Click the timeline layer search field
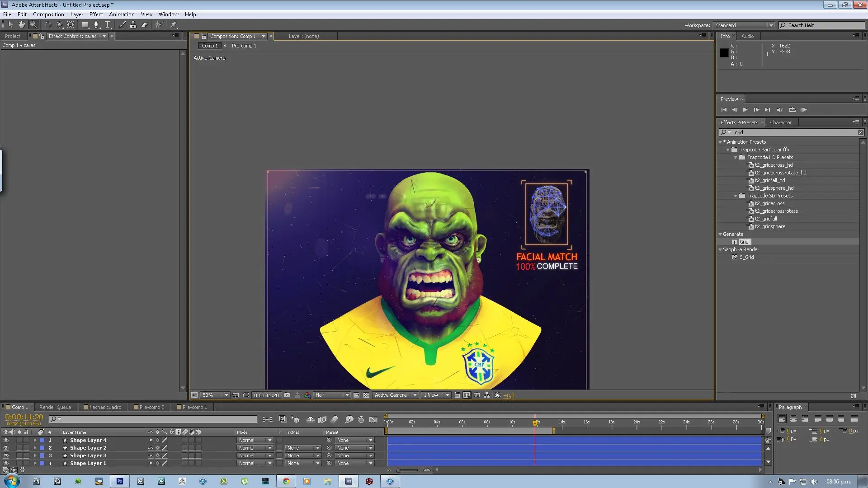The width and height of the screenshot is (868, 488). point(153,420)
